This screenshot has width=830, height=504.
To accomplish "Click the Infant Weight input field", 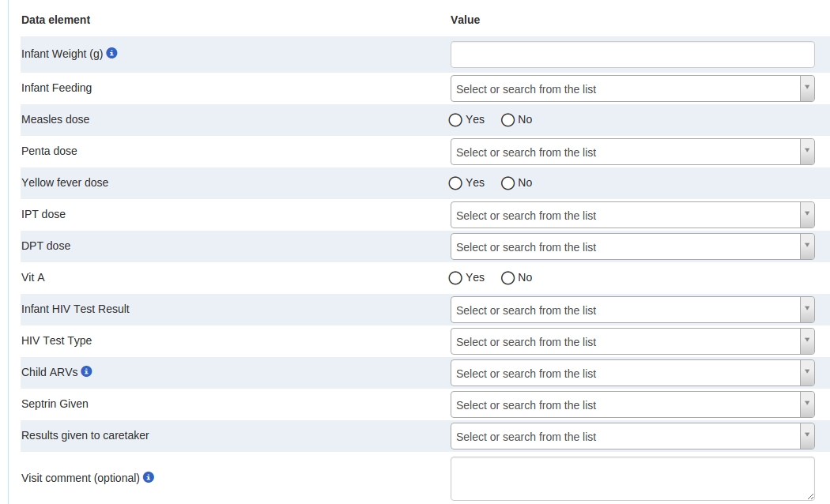I will point(632,55).
